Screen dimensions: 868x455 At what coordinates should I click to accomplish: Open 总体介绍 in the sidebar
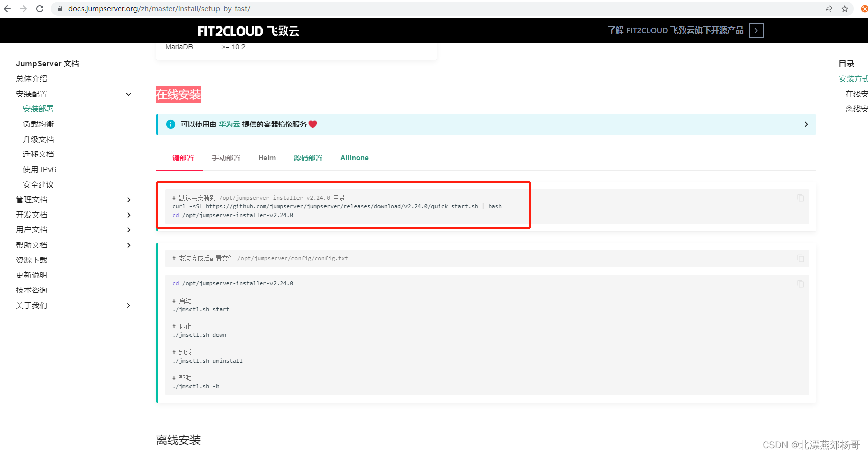pos(32,79)
